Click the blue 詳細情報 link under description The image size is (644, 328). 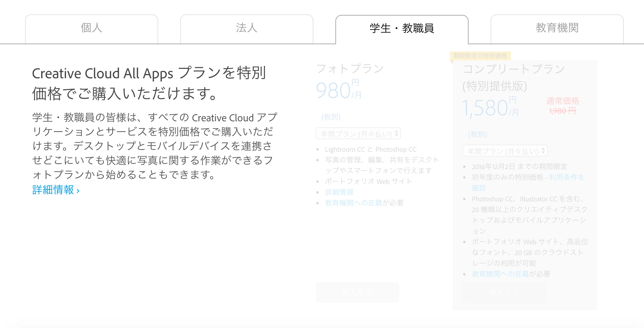pos(56,190)
